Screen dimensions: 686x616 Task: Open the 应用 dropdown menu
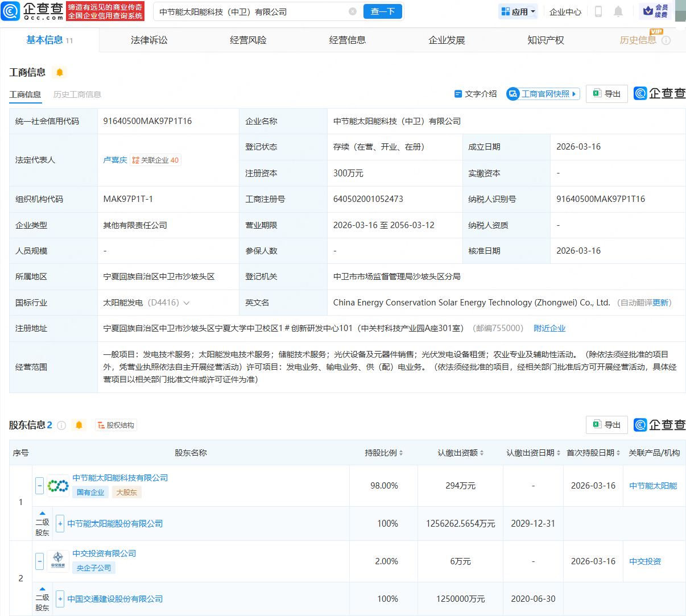point(518,11)
